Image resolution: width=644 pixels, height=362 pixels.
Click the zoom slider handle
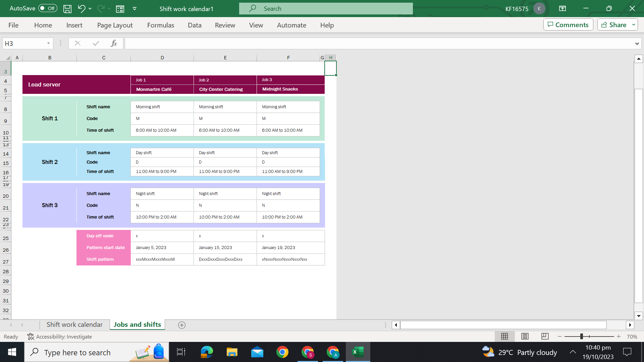coord(582,336)
